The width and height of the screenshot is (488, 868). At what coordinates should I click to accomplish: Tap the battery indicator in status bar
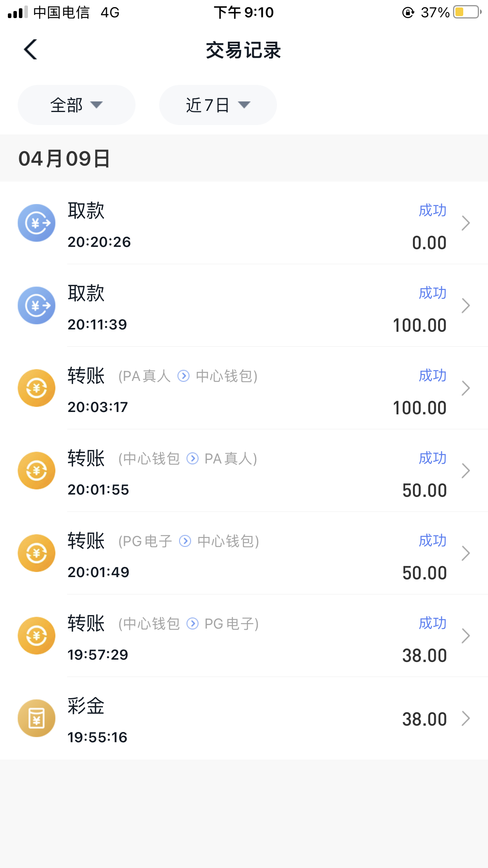pos(467,12)
